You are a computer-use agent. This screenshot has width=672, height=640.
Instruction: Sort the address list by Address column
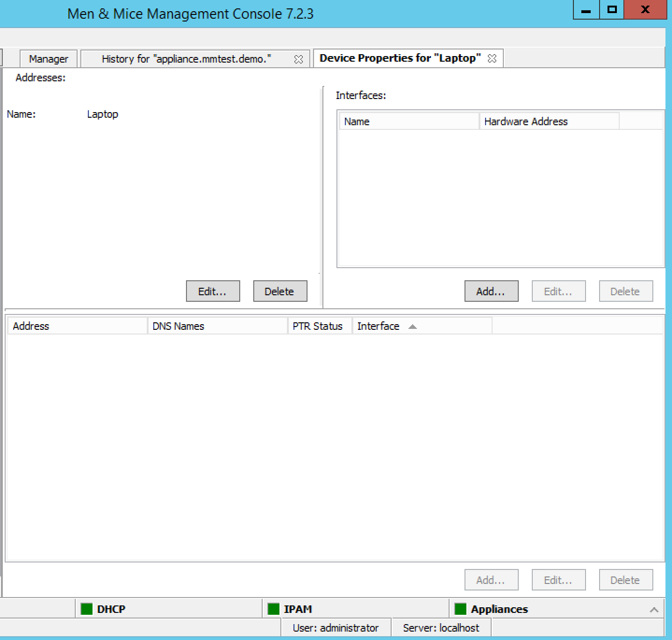coord(77,326)
